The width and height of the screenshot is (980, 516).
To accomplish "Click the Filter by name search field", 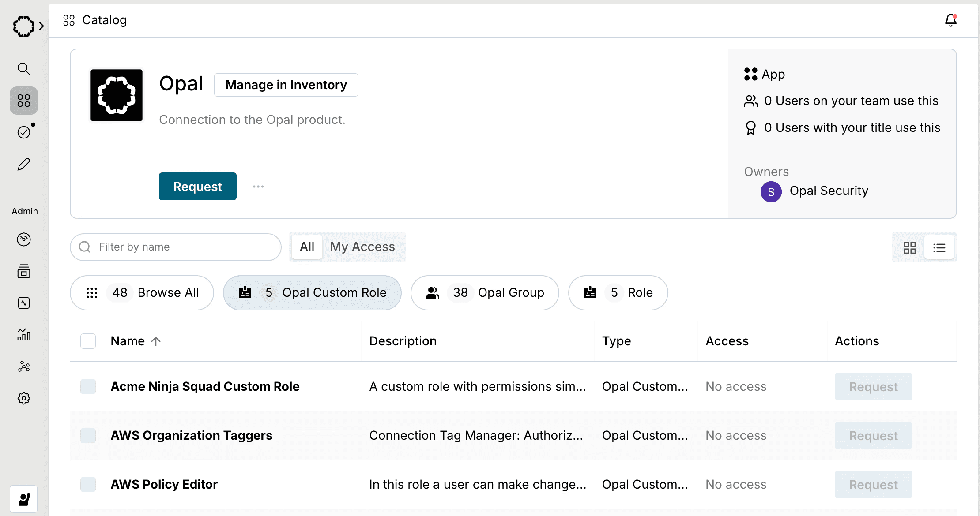I will 176,247.
